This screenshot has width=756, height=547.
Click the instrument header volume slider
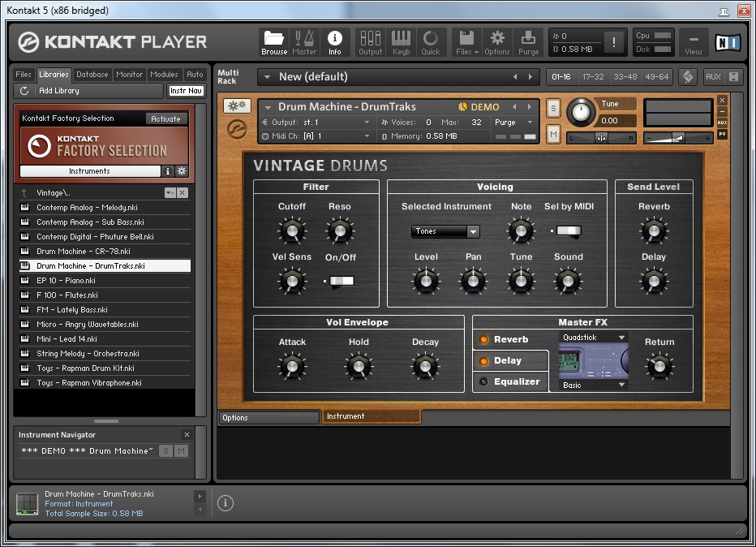(x=678, y=139)
